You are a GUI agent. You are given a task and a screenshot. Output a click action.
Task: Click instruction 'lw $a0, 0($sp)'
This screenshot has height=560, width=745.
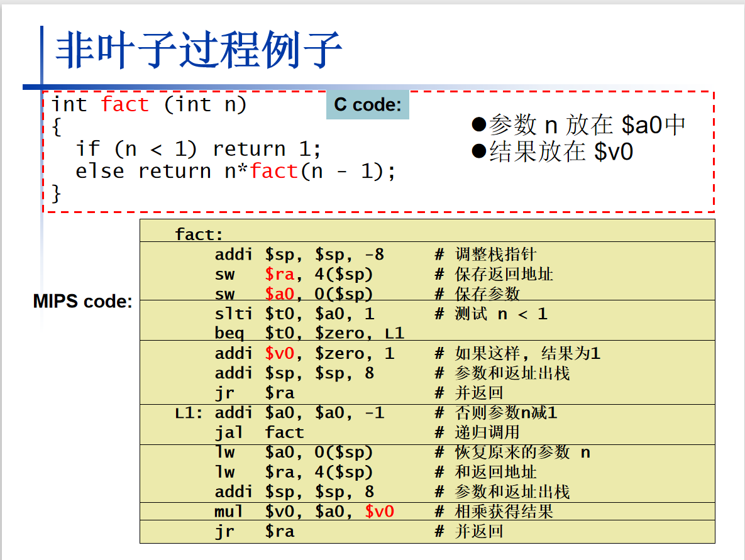[x=294, y=452]
